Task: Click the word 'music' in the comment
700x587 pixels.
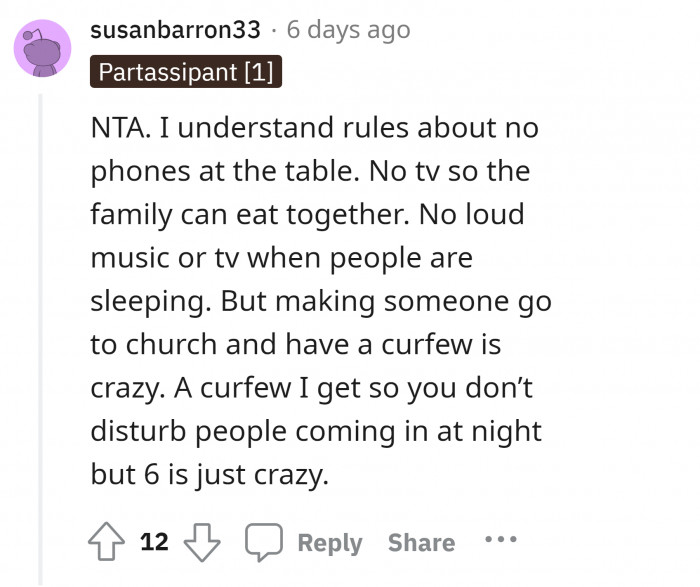Action: coord(125,258)
